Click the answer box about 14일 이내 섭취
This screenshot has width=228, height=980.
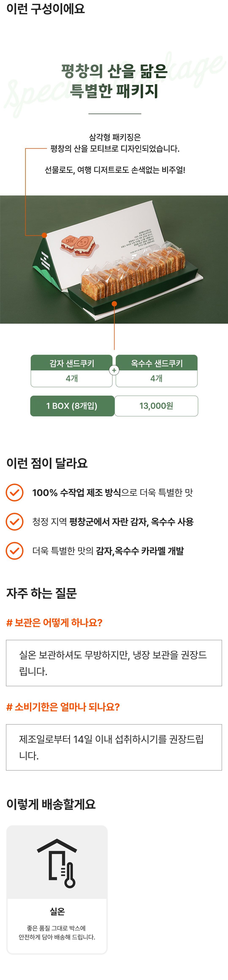tap(114, 747)
